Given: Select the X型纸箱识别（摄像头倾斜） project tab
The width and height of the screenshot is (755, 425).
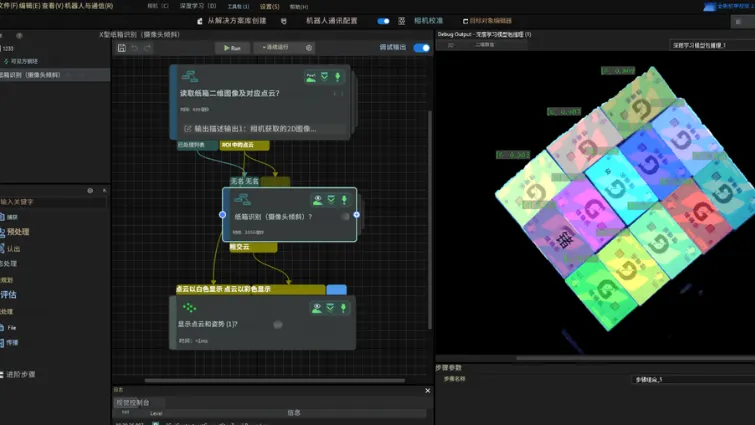Looking at the screenshot, I should (x=139, y=35).
